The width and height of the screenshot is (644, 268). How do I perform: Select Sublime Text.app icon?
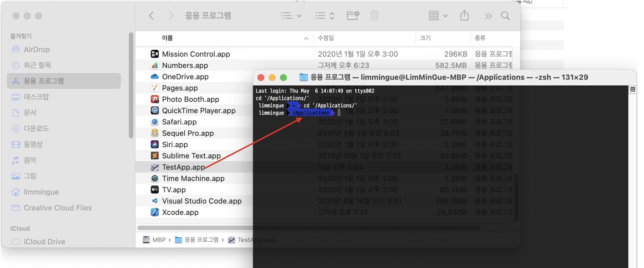point(154,156)
